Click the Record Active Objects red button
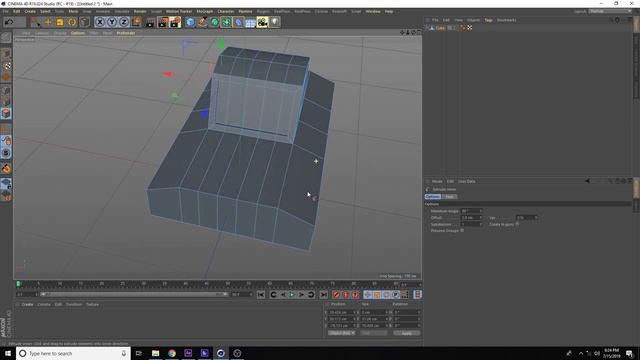Viewport: 640px width, 360px height. 336,295
